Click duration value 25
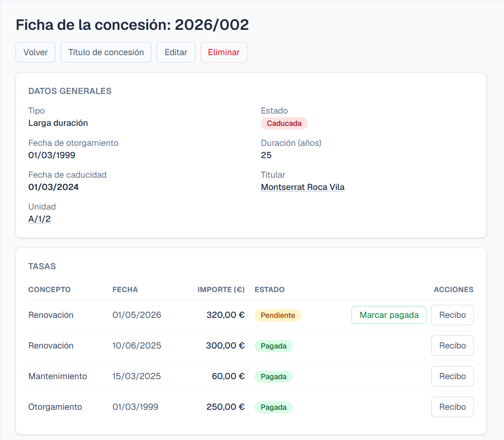 coord(266,155)
